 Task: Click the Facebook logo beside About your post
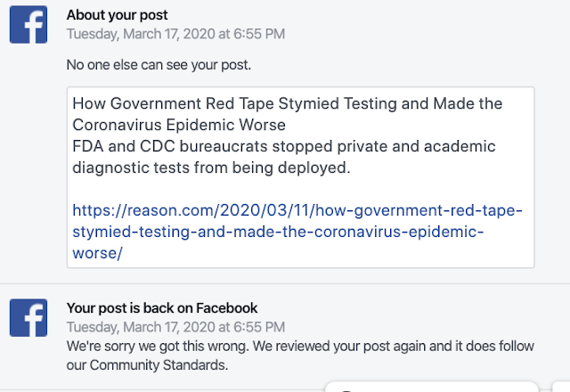(x=28, y=24)
